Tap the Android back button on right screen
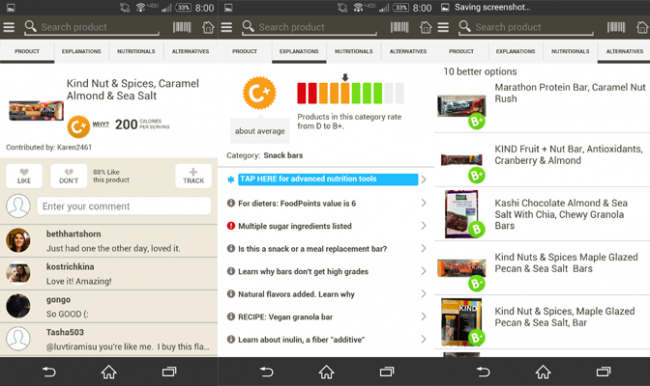This screenshot has width=650, height=386. pyautogui.click(x=483, y=372)
